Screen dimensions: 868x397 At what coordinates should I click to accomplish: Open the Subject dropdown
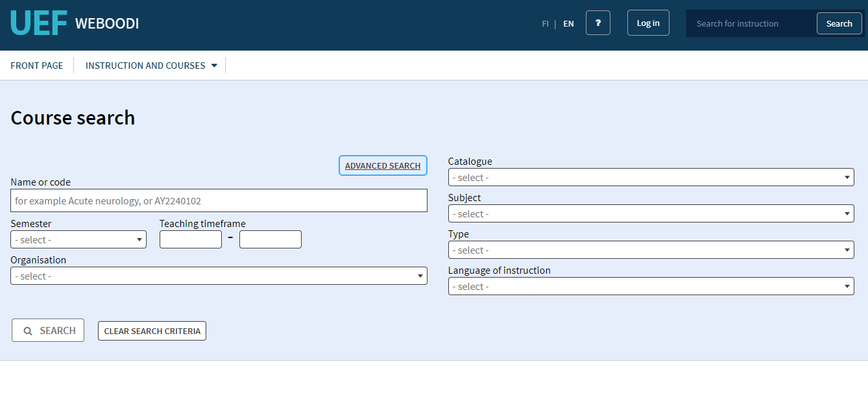tap(651, 214)
